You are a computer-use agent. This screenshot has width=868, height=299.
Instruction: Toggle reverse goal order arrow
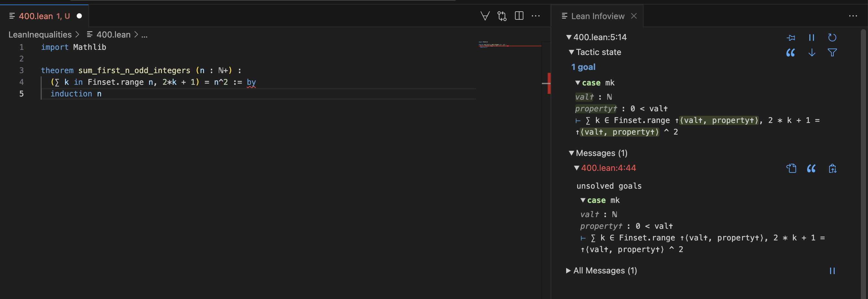click(x=812, y=52)
